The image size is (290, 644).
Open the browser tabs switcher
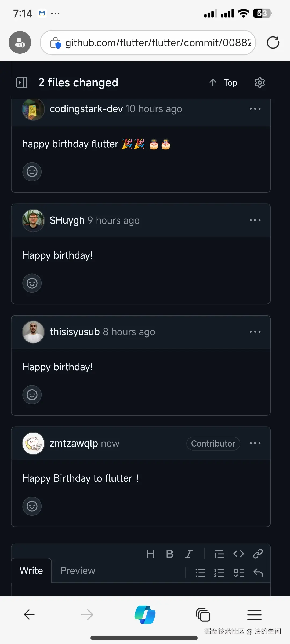203,614
